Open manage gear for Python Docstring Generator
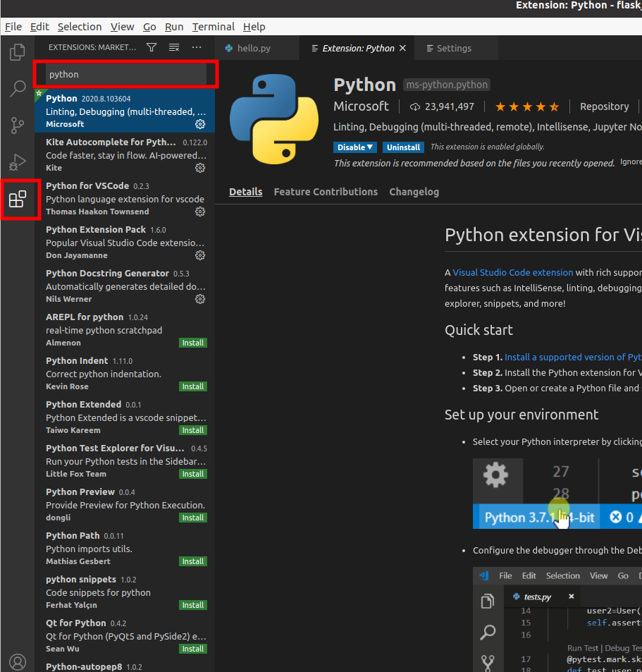The image size is (642, 672). (x=200, y=299)
